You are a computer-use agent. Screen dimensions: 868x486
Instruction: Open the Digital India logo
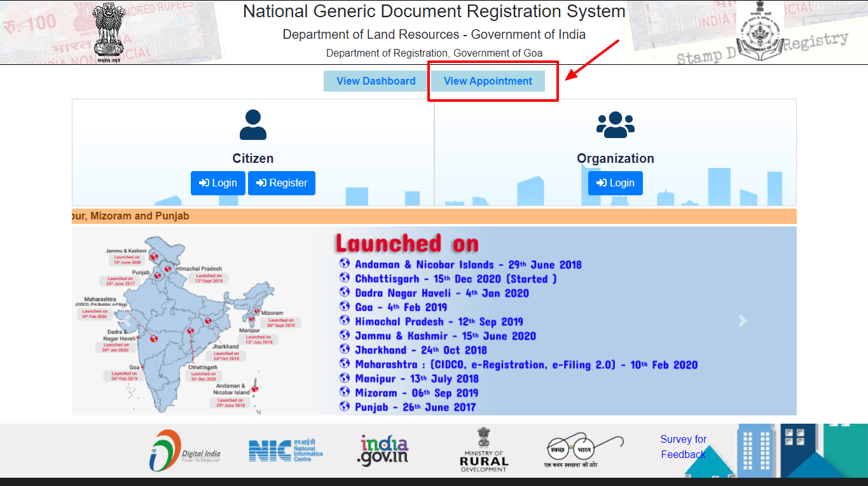(185, 450)
